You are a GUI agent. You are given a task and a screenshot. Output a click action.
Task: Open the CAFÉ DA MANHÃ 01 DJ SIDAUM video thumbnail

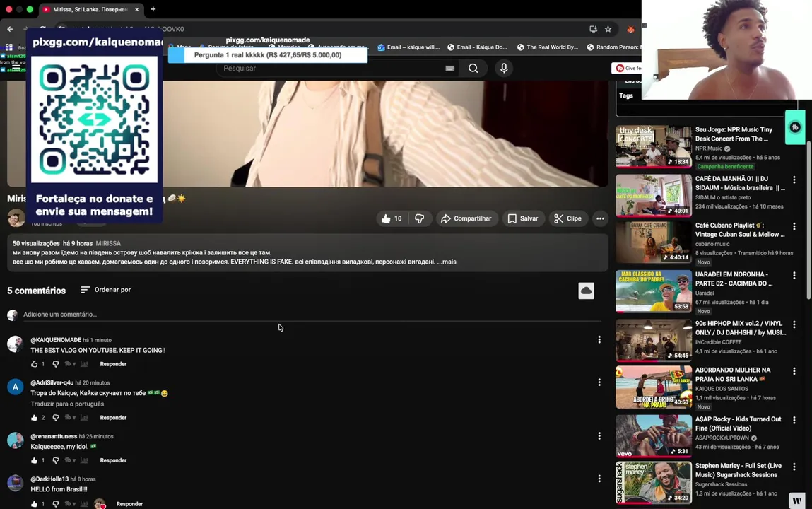[x=653, y=195]
